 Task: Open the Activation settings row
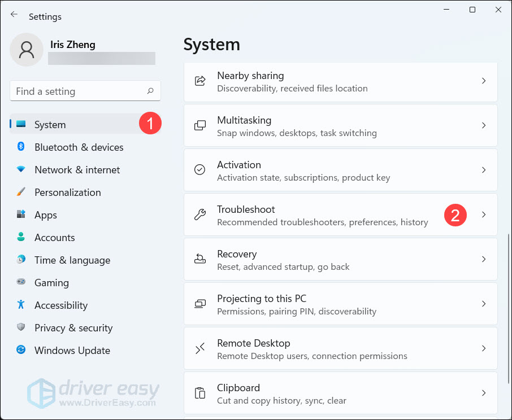click(x=340, y=170)
